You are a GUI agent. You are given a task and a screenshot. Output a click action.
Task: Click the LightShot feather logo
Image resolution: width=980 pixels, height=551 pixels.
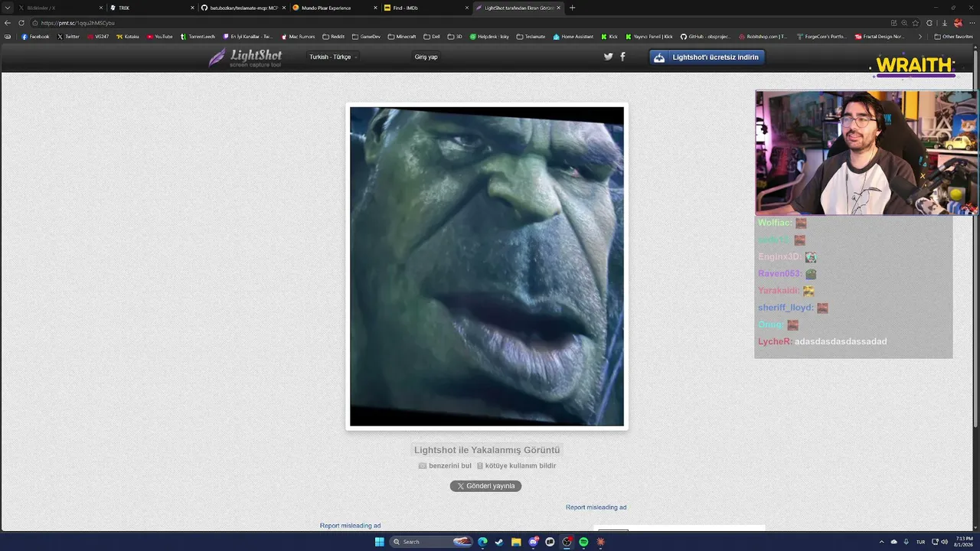(x=245, y=57)
